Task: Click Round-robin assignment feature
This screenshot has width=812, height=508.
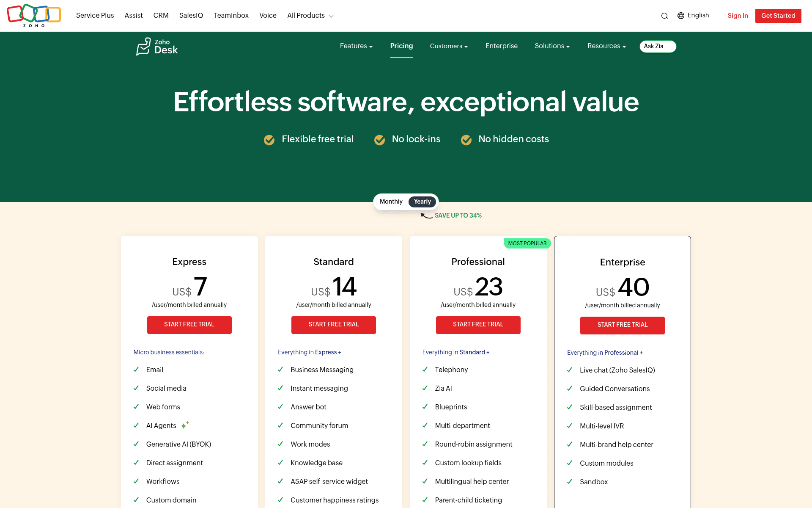Action: [473, 444]
